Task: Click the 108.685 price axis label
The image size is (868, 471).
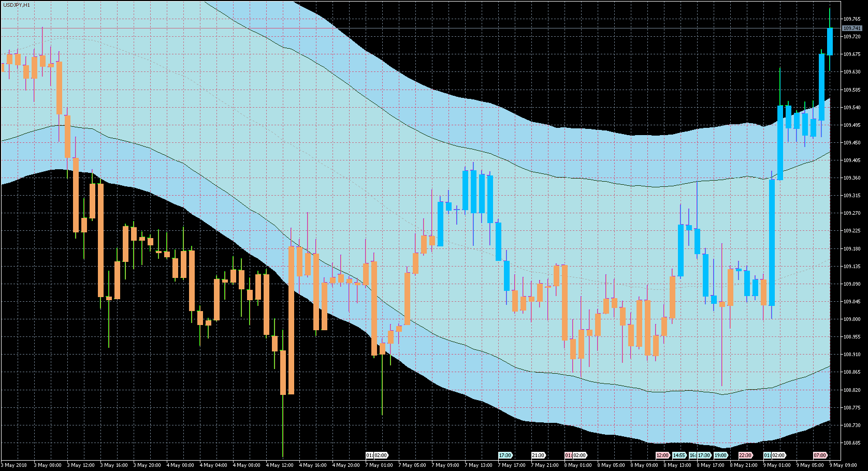Action: coord(852,443)
